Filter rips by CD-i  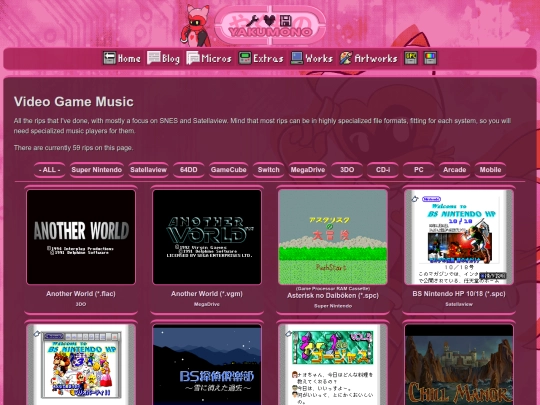[x=383, y=170]
